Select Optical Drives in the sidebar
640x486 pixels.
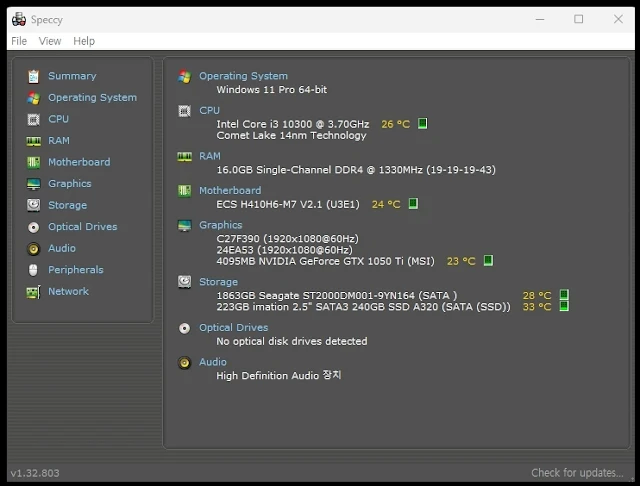point(82,227)
